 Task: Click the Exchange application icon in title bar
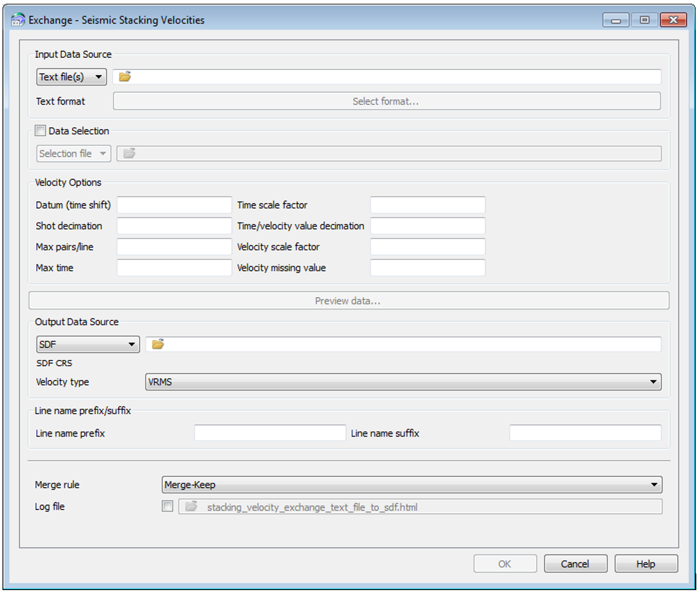click(18, 20)
